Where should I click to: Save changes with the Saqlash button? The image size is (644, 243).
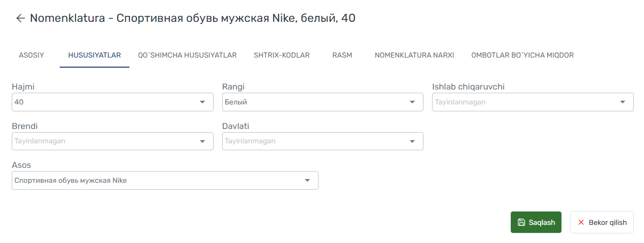tap(536, 222)
